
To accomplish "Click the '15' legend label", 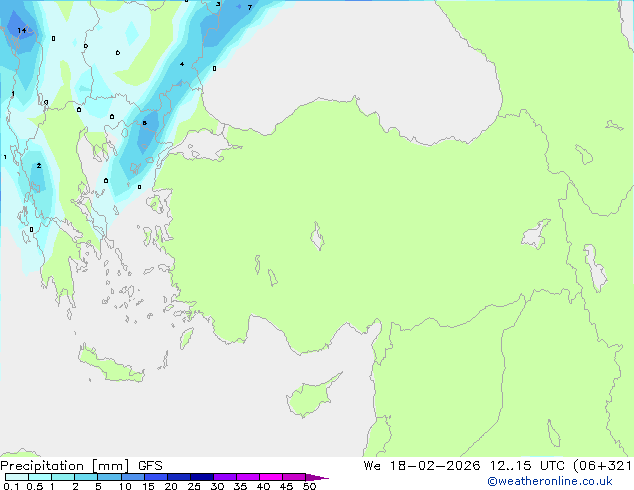I will 148,486.
